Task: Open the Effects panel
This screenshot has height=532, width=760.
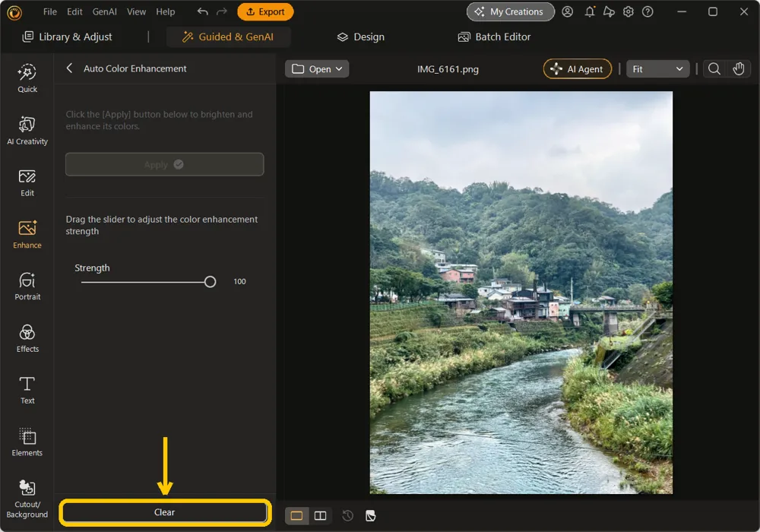Action: [27, 339]
